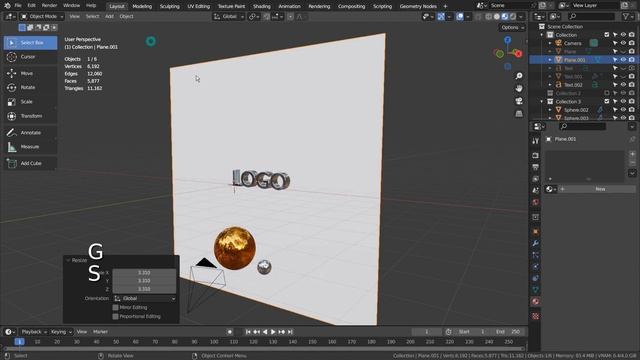Toggle camera view with the camera icon
Image resolution: width=640 pixels, height=360 pixels.
point(519,101)
